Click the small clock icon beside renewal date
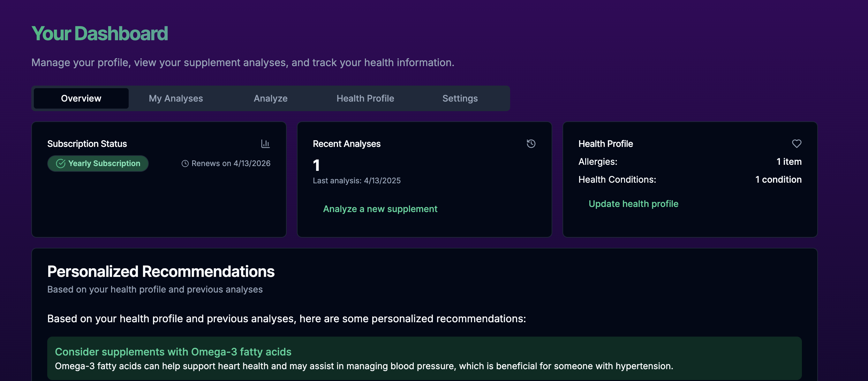 (x=185, y=164)
